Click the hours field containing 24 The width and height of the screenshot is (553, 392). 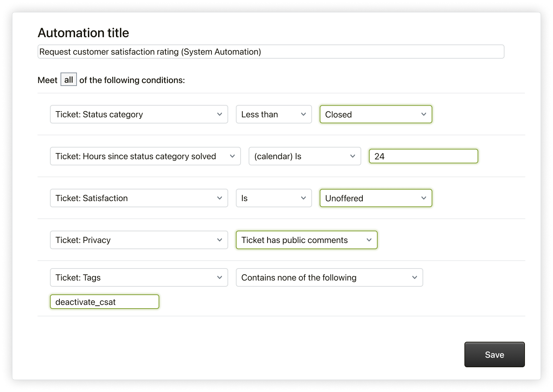point(423,156)
